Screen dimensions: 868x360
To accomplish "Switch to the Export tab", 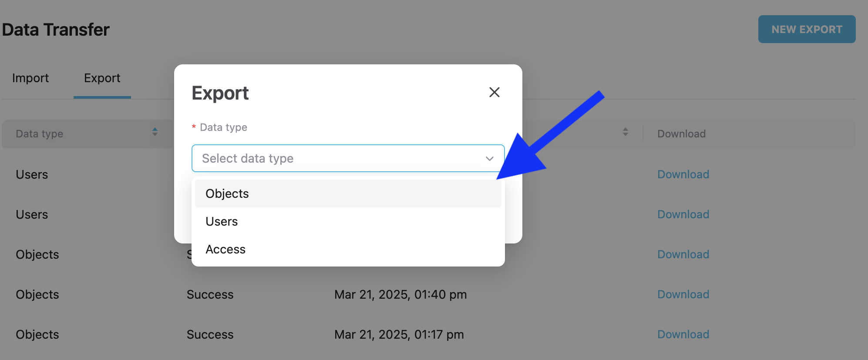I will coord(102,78).
